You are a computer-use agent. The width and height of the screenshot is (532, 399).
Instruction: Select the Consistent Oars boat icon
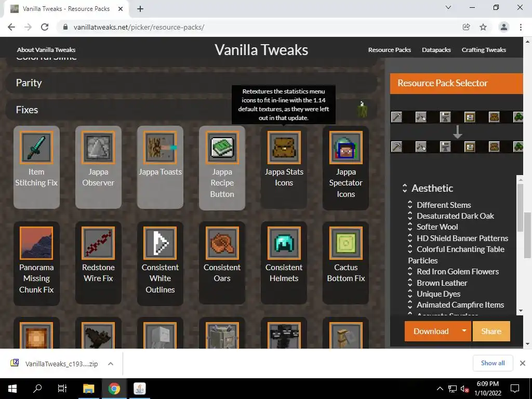pyautogui.click(x=222, y=243)
